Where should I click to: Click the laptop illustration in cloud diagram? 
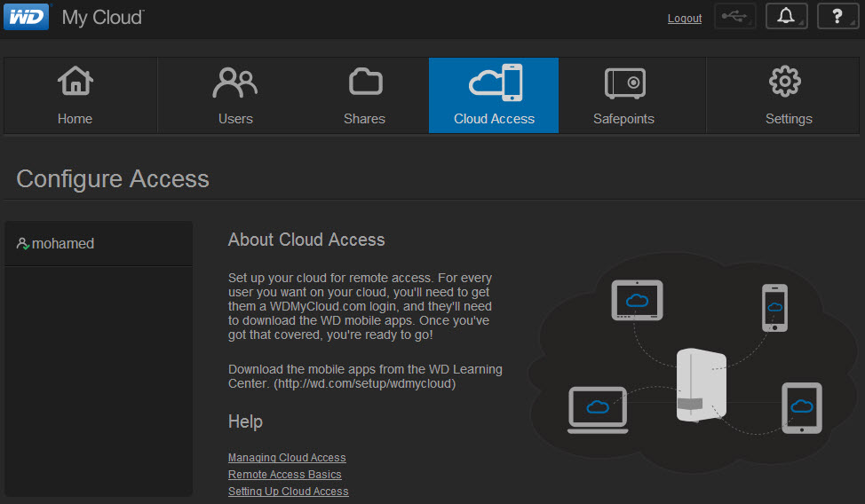pos(598,410)
